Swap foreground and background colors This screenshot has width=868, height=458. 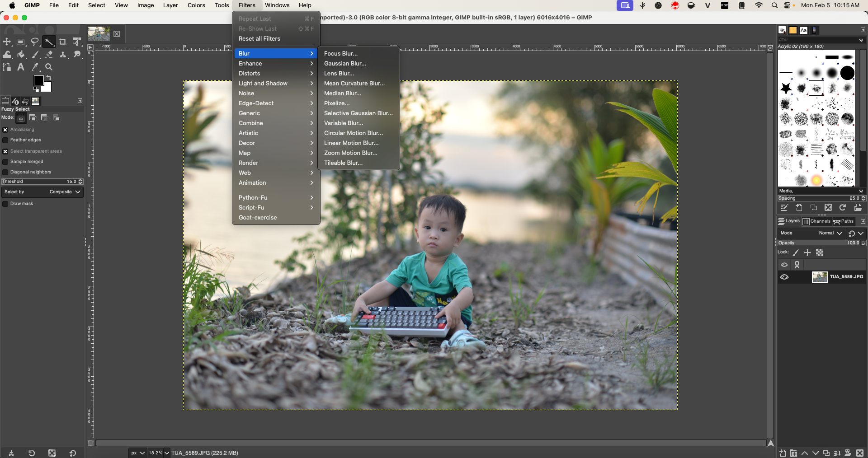click(49, 78)
